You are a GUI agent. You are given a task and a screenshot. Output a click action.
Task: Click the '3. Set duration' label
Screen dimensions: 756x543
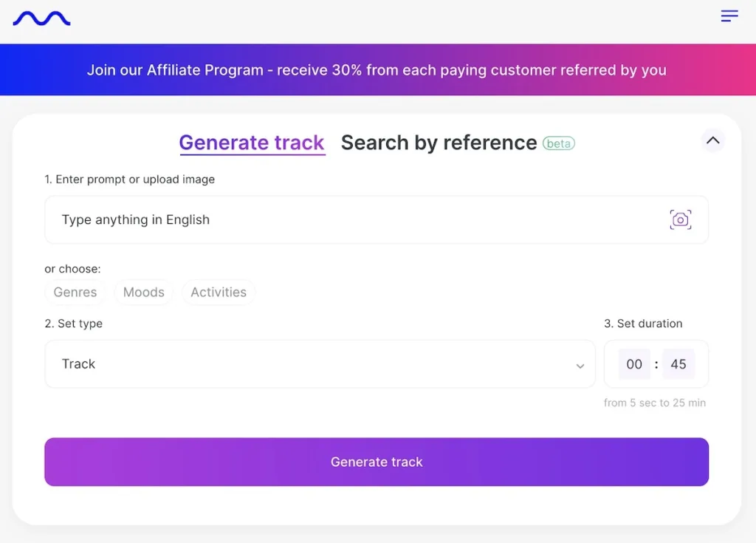point(643,324)
